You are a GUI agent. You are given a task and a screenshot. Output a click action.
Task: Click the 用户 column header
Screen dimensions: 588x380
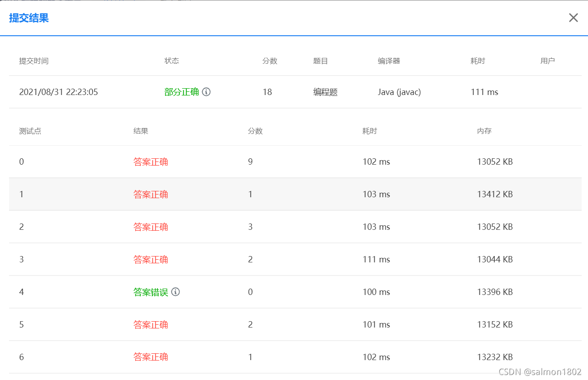(548, 61)
